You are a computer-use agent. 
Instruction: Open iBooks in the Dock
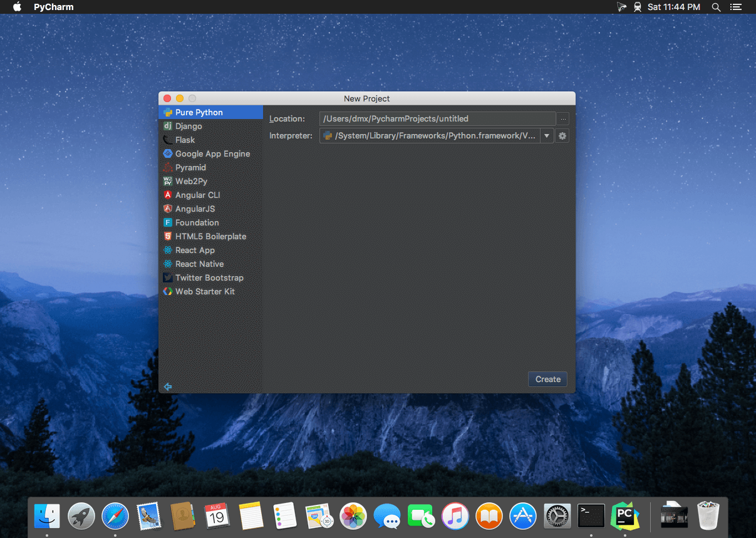tap(489, 516)
